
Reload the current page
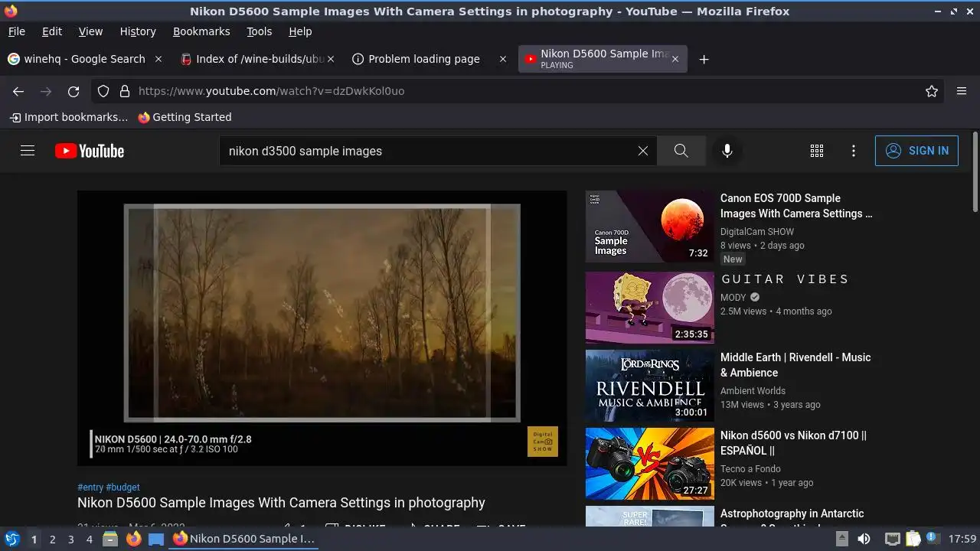tap(73, 91)
